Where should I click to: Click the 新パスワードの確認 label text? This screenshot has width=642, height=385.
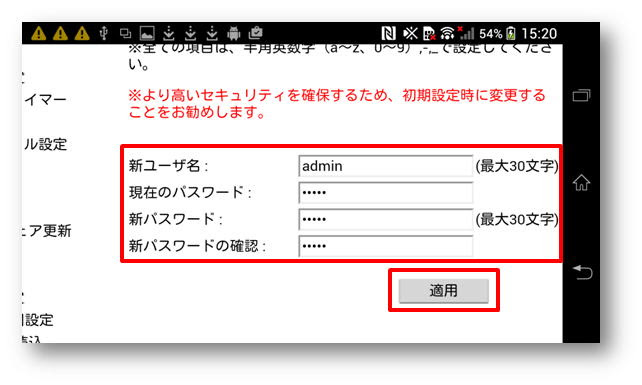tap(197, 246)
